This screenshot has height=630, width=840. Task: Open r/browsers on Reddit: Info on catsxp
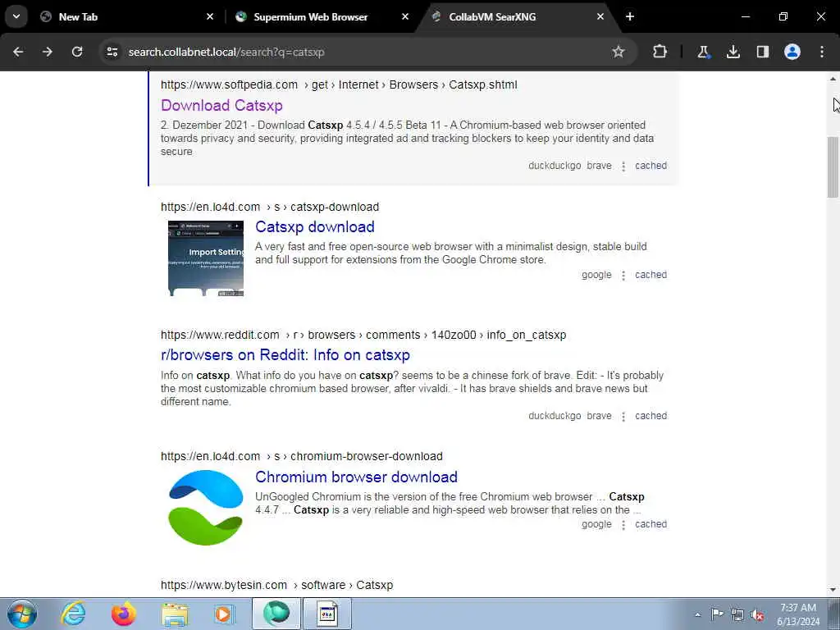(x=285, y=354)
